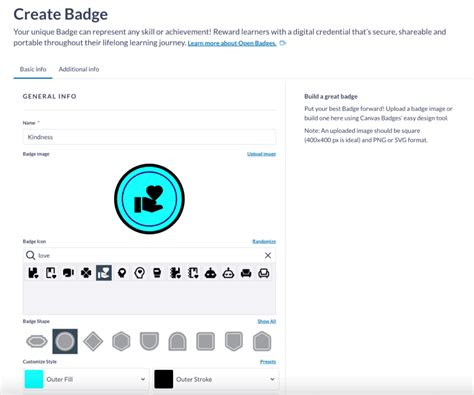Open Learn more about Open Badges link
This screenshot has width=474, height=395.
pos(232,43)
